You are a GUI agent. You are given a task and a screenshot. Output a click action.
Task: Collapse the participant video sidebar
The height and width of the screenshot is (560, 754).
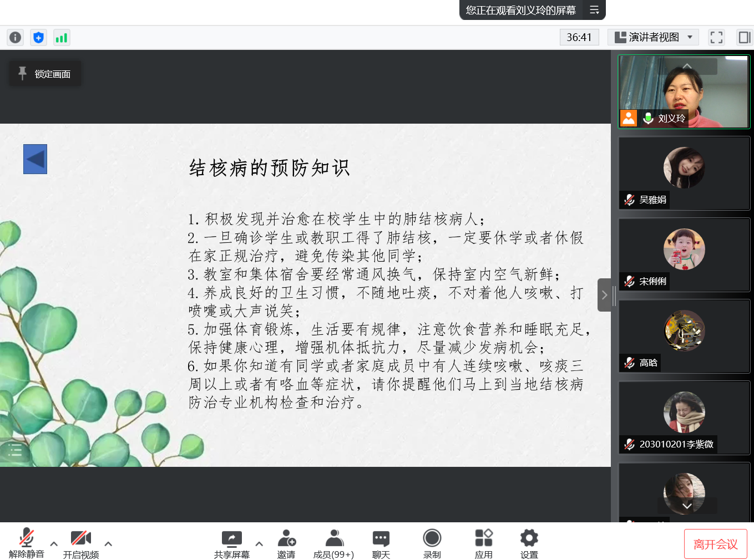tap(604, 295)
